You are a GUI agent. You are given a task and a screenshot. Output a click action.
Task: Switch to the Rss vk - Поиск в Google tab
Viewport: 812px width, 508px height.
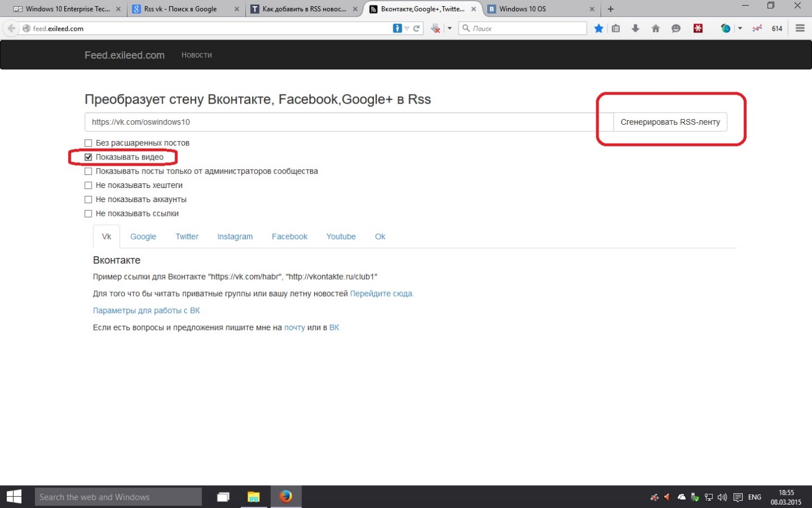(185, 9)
